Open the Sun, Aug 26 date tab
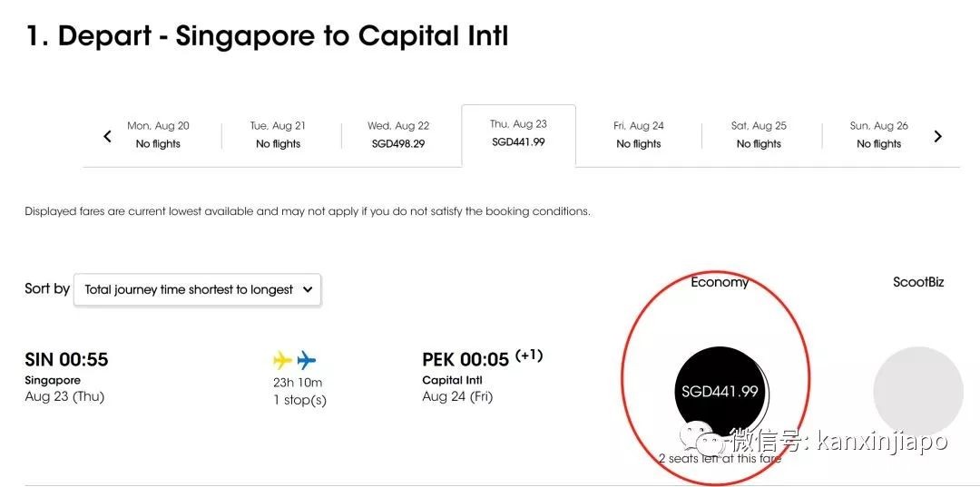Screen dimensions: 980x487 click(x=878, y=134)
